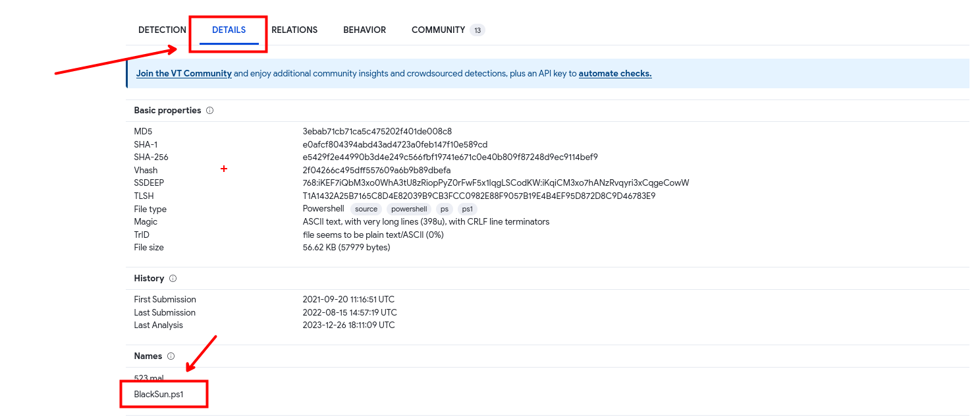Click the Vhash value
The height and width of the screenshot is (419, 980).
376,171
